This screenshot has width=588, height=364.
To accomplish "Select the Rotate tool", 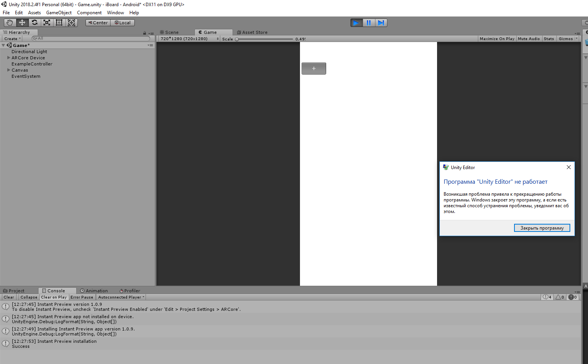I will (x=34, y=22).
